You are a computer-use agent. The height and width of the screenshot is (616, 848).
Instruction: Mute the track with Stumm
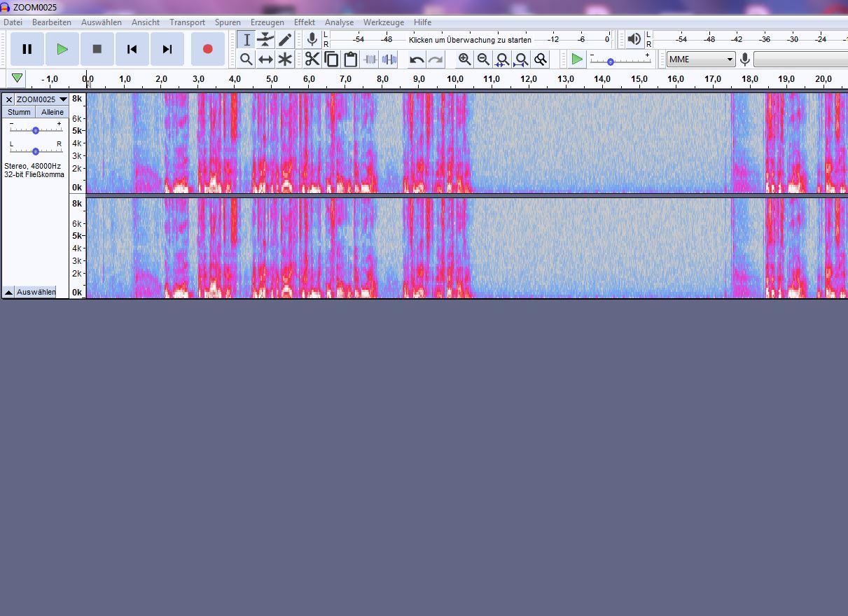[x=19, y=112]
